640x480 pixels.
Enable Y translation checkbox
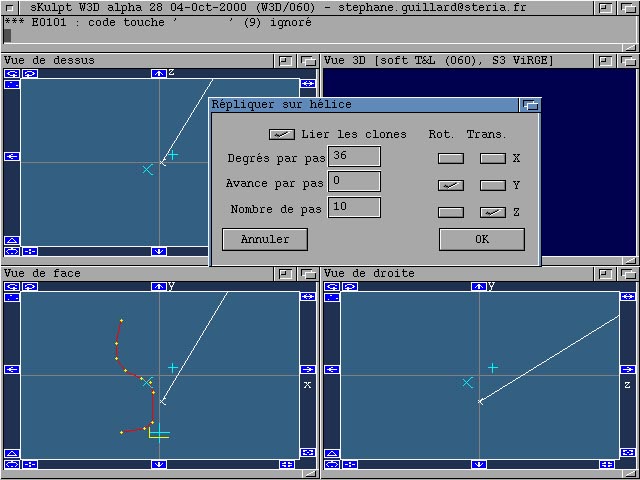pyautogui.click(x=493, y=185)
